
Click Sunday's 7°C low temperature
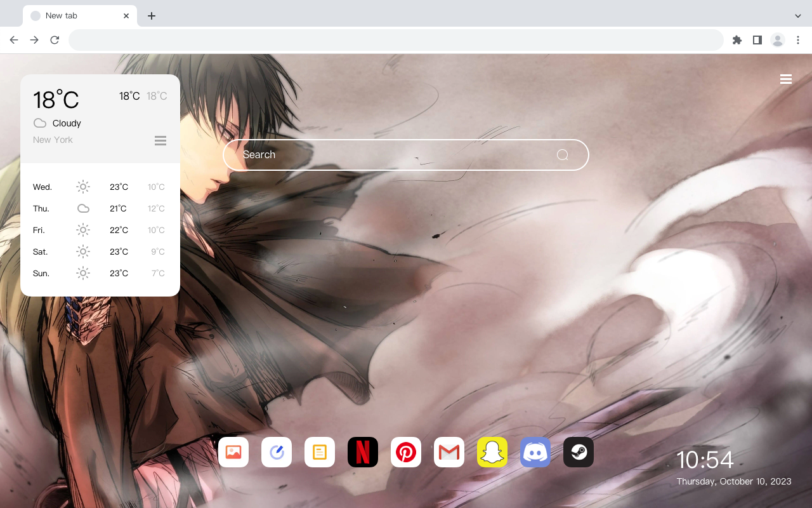pyautogui.click(x=158, y=273)
